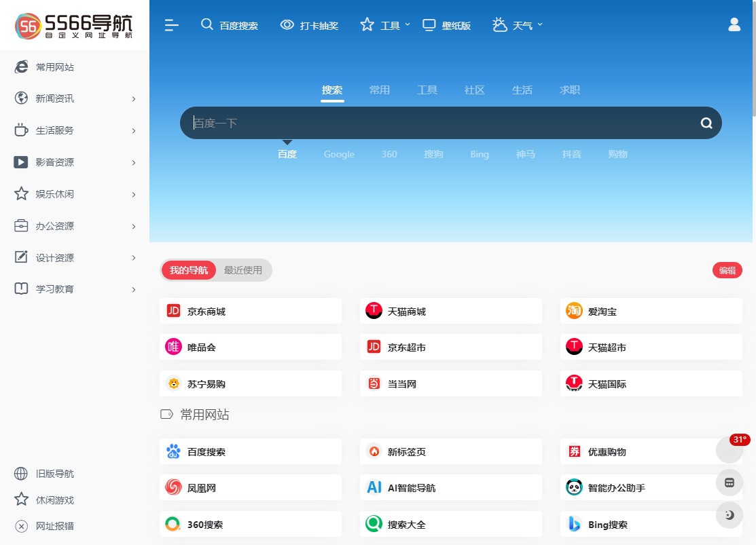Click the 爱淘宝 orange icon

point(574,311)
